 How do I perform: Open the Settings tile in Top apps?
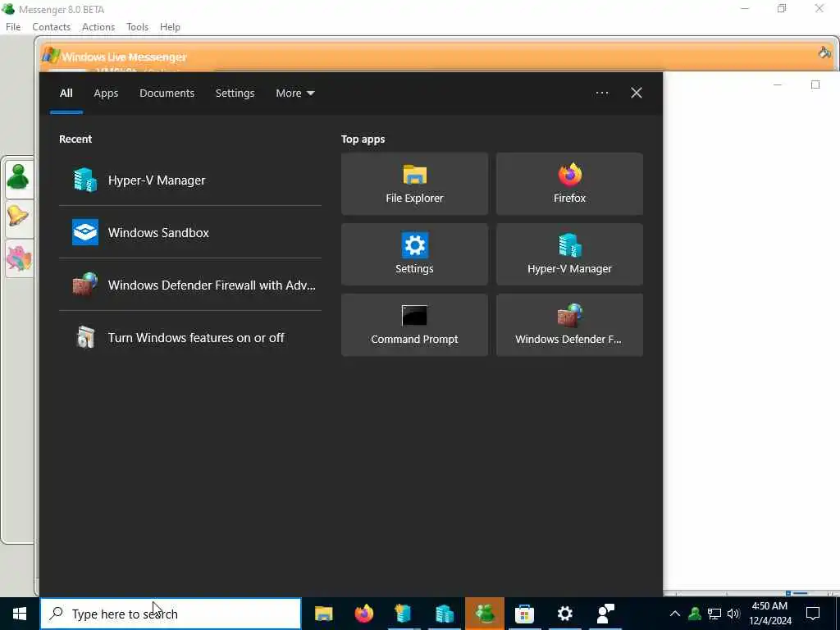414,254
